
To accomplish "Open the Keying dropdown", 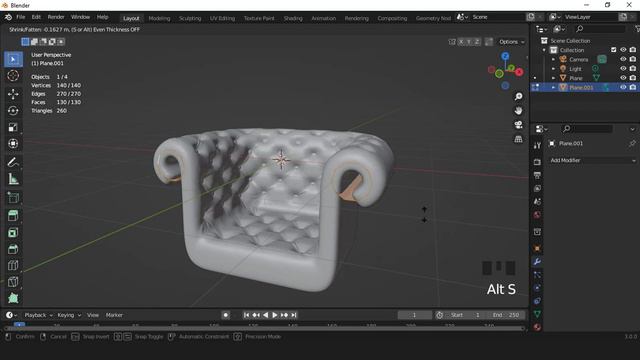I will click(69, 315).
